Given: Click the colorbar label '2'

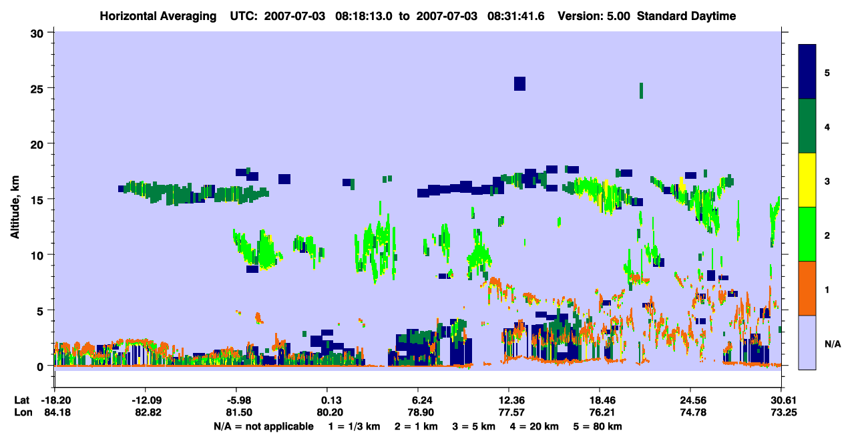Looking at the screenshot, I should 827,236.
